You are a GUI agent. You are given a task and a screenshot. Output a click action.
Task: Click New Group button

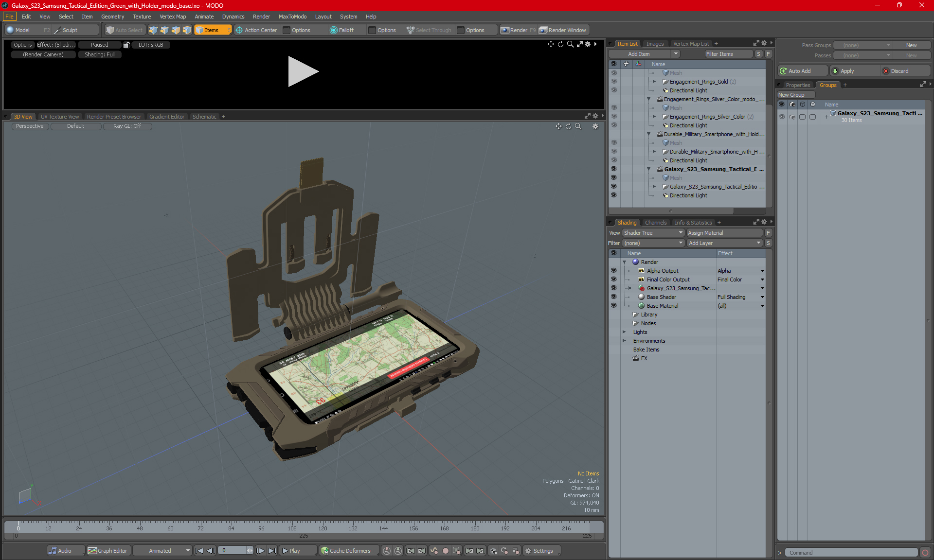pyautogui.click(x=796, y=95)
